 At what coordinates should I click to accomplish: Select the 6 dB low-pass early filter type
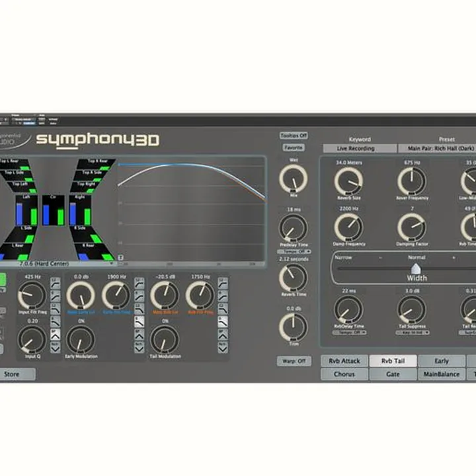click(x=139, y=321)
